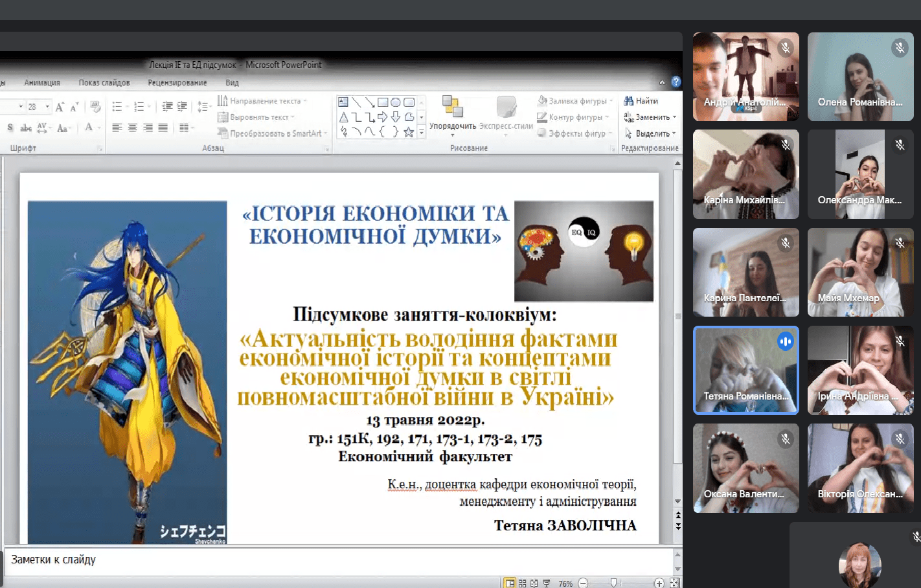Toggle strikethrough text formatting

tap(26, 128)
